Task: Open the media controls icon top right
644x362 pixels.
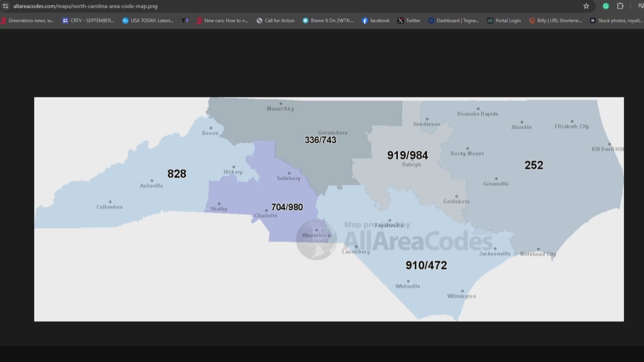Action: tap(640, 6)
